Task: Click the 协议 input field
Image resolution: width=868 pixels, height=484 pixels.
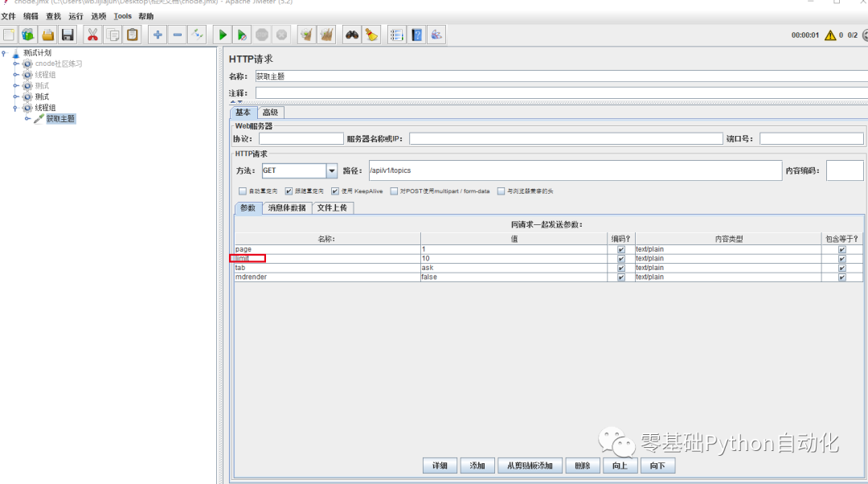Action: point(301,139)
